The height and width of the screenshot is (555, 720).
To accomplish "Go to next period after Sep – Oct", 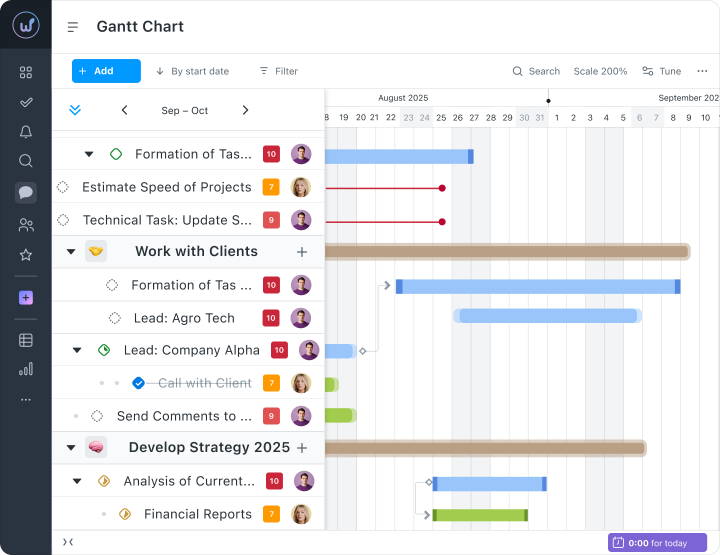I will point(245,110).
